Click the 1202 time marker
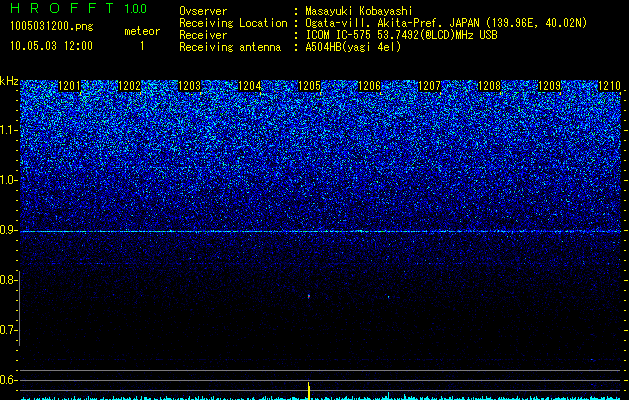 pos(130,86)
